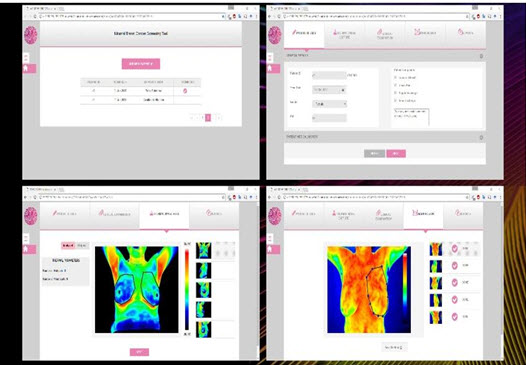Screen dimensions: 526x365
Task: Click pink home icon in bottom-left window sidebar
Action: [29, 249]
